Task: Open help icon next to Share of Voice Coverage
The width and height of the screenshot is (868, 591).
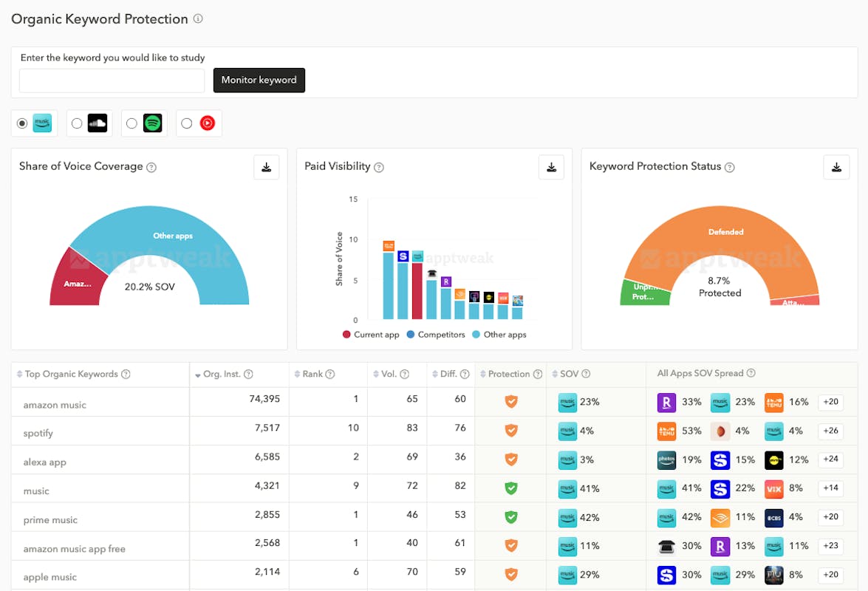Action: [151, 168]
